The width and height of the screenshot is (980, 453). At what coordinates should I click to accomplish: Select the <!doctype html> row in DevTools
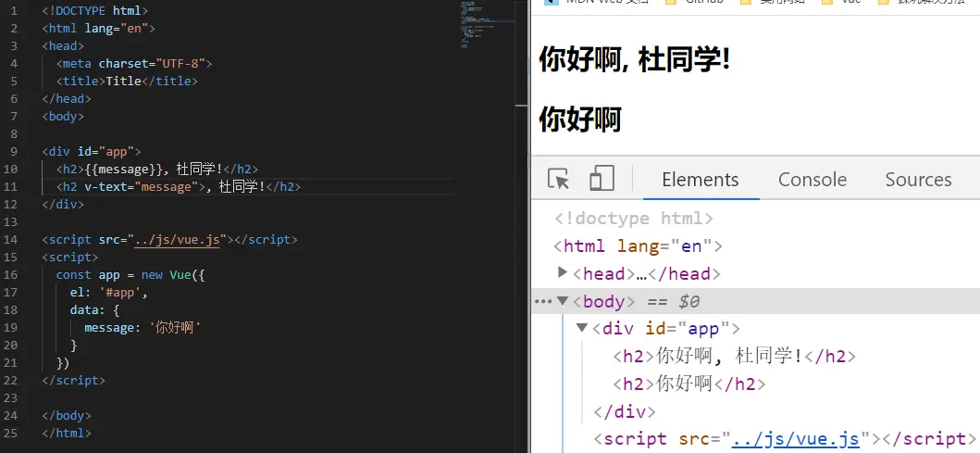coord(633,219)
